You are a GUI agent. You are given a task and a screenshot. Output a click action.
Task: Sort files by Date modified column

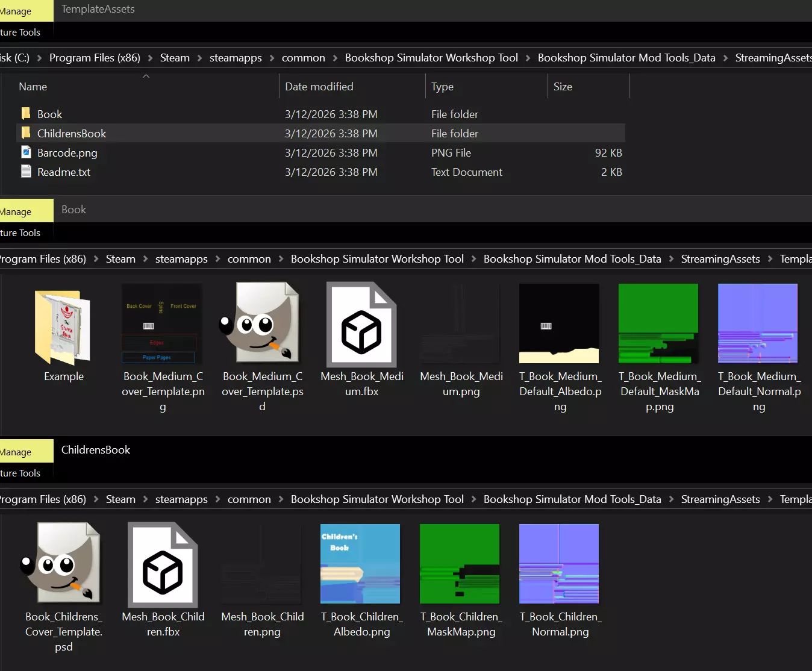point(319,87)
